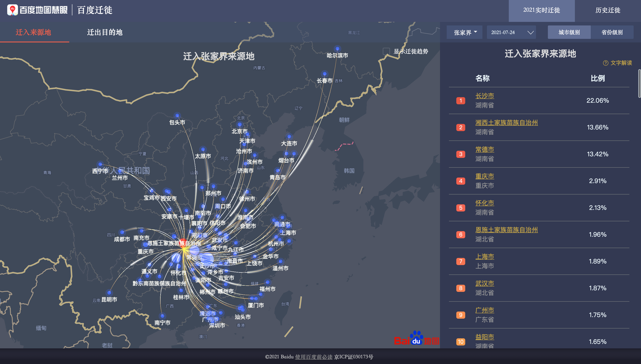Click the 哈尔滨市 map marker dot

(x=337, y=48)
